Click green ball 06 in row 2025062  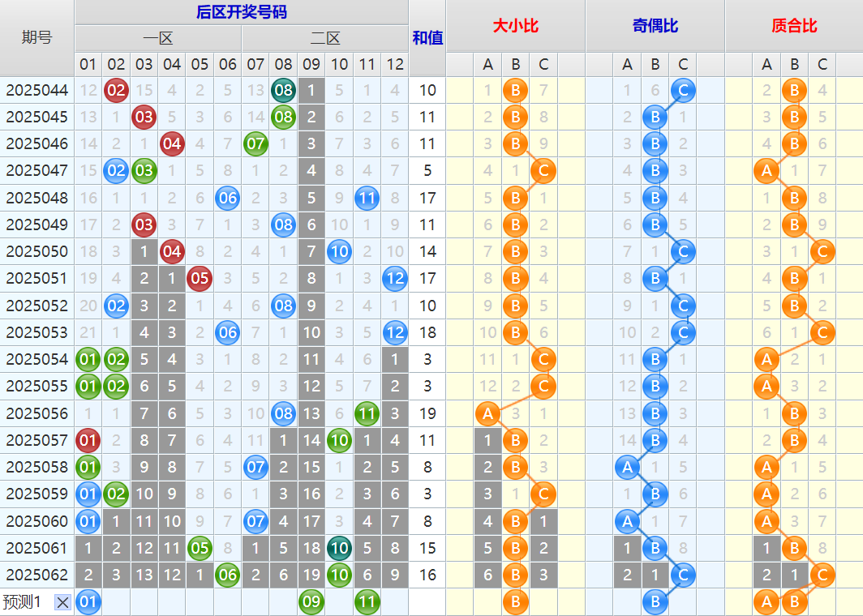click(227, 575)
